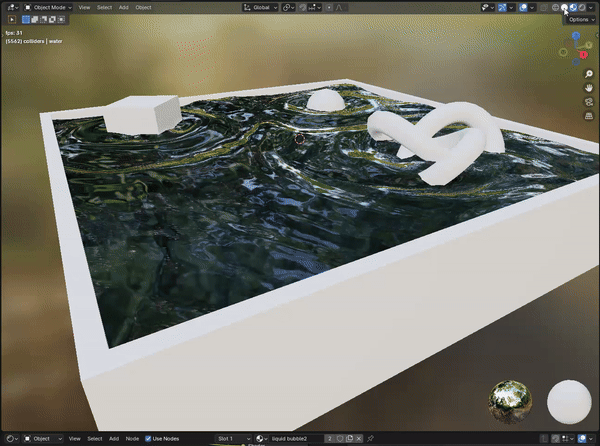600x446 pixels.
Task: Toggle the fake user shield icon
Action: [x=340, y=439]
